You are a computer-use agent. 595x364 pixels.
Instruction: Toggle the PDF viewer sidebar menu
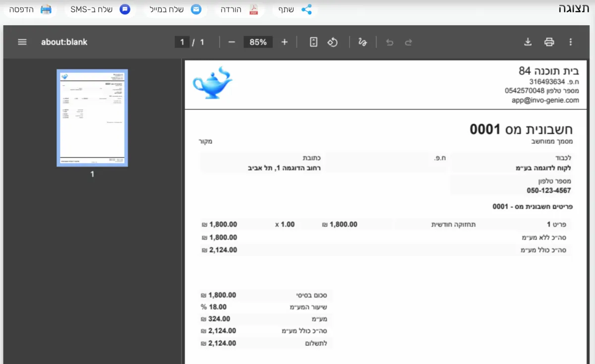coord(22,42)
